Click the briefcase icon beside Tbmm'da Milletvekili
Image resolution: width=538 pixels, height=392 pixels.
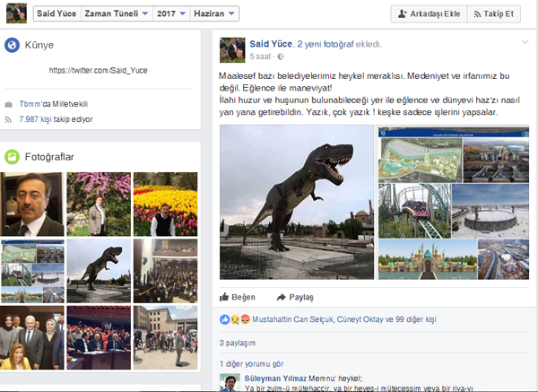click(9, 104)
